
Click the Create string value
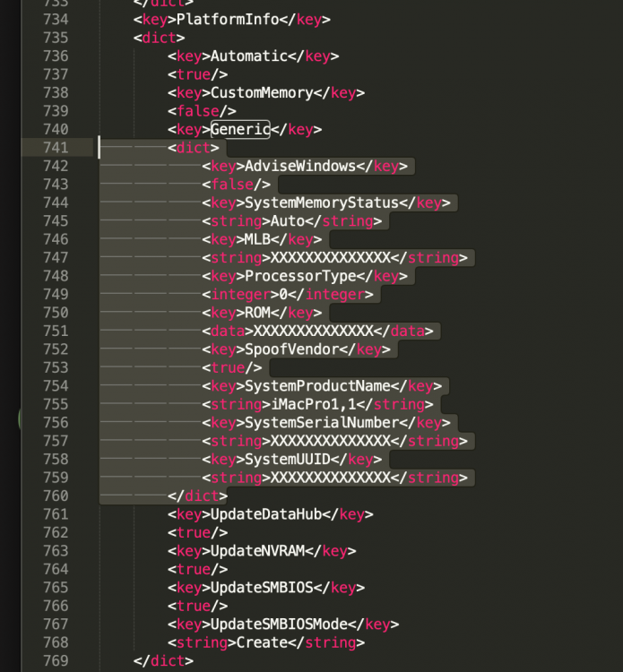(x=262, y=642)
